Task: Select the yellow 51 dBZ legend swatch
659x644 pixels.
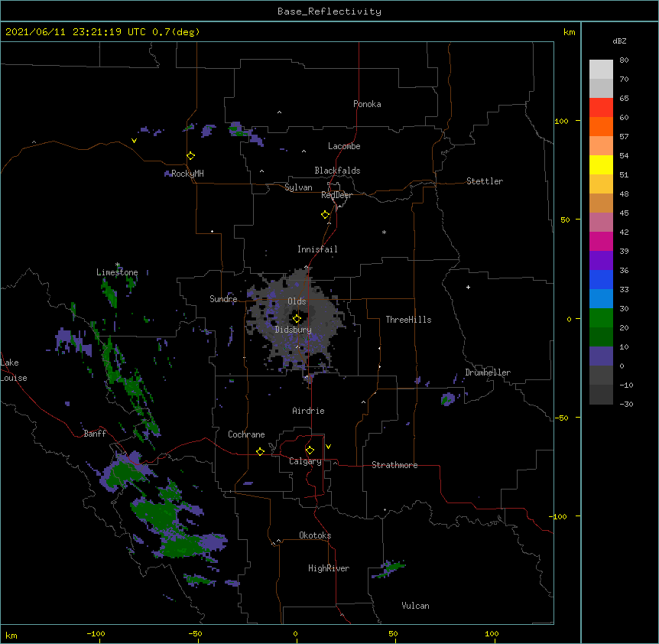Action: [601, 164]
